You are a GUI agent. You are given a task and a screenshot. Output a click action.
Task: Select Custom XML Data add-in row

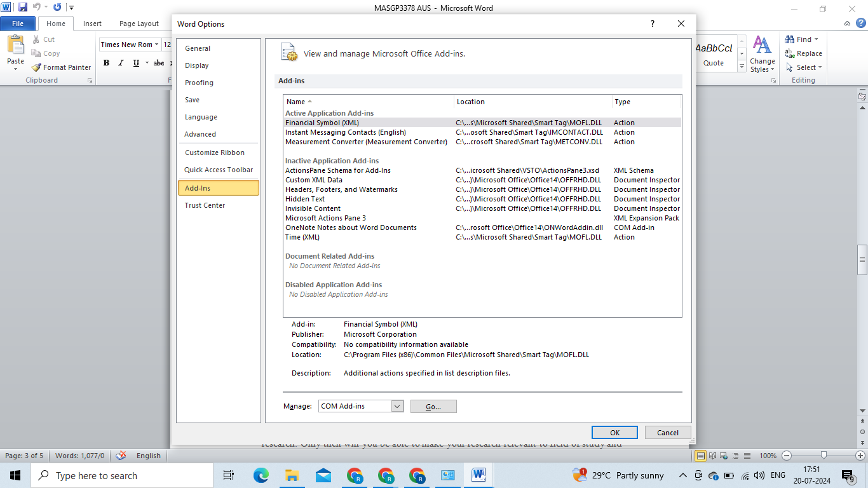click(482, 180)
